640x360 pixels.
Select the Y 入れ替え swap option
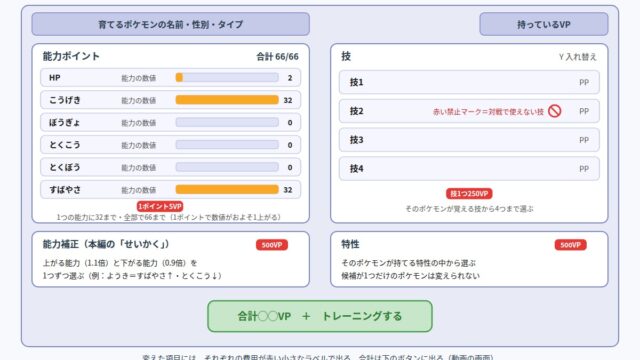click(x=578, y=57)
